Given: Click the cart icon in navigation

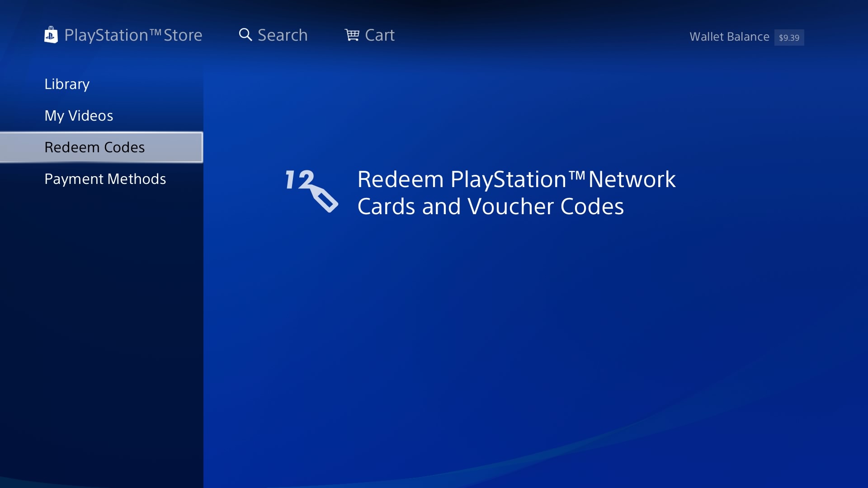Looking at the screenshot, I should point(352,34).
